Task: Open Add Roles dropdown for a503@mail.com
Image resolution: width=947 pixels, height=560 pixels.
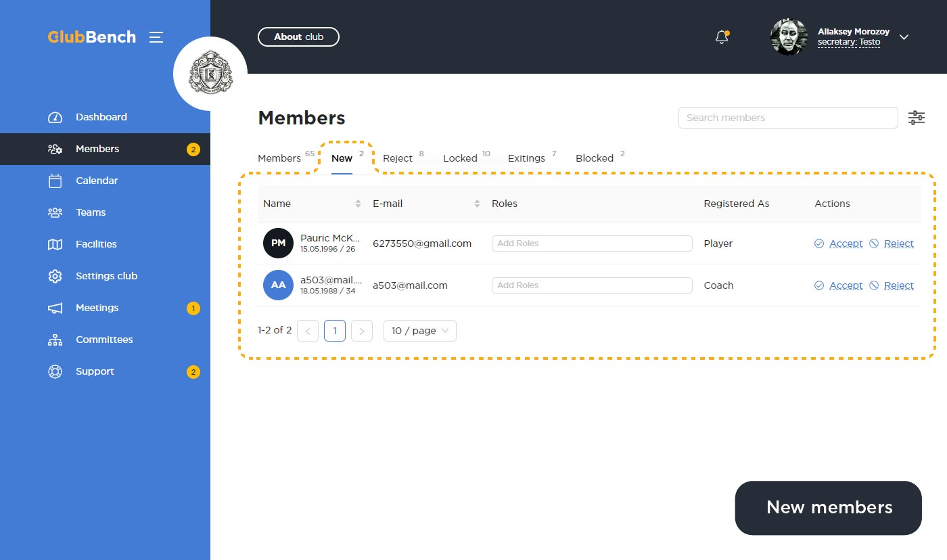Action: (591, 285)
